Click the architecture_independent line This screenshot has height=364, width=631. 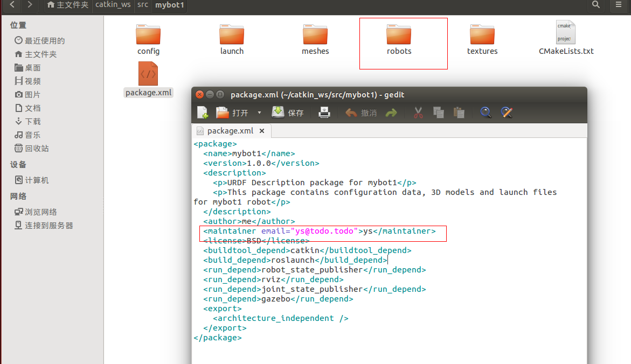(x=281, y=318)
